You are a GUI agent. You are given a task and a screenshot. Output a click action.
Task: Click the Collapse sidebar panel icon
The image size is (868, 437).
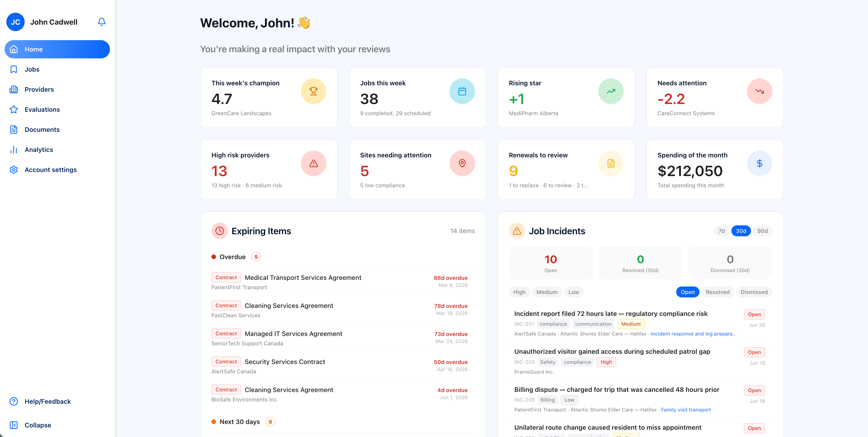tap(14, 425)
